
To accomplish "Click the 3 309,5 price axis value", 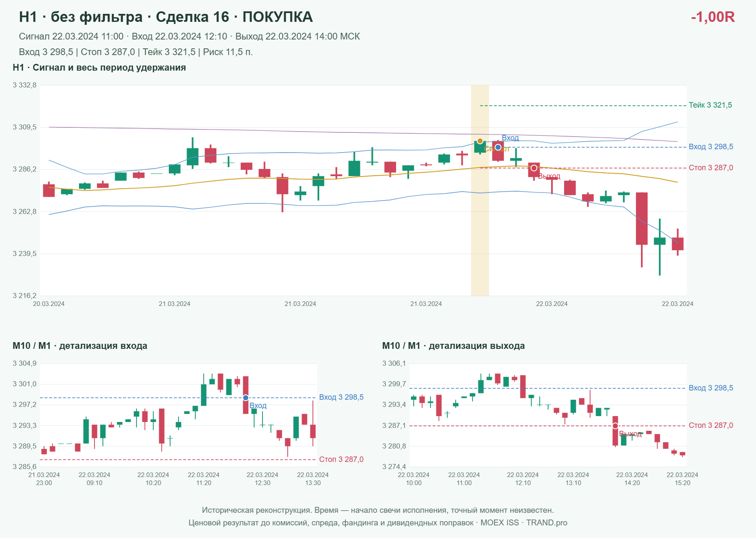I will coord(25,127).
